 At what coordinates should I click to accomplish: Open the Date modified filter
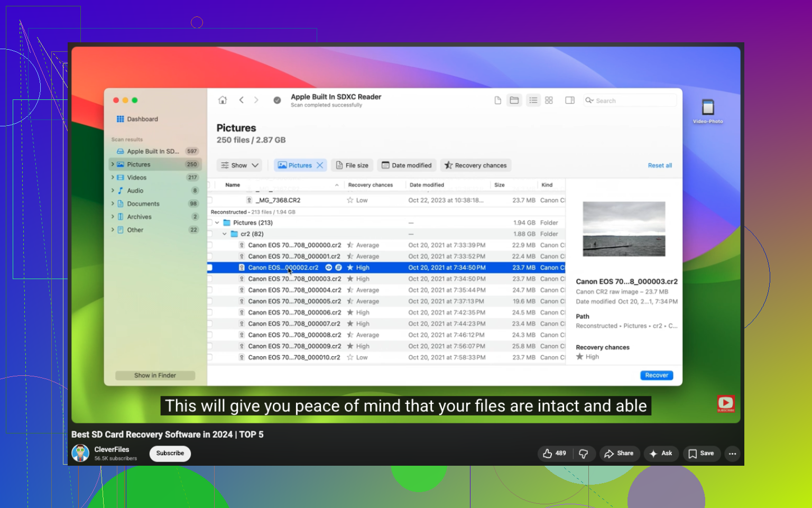coord(407,165)
